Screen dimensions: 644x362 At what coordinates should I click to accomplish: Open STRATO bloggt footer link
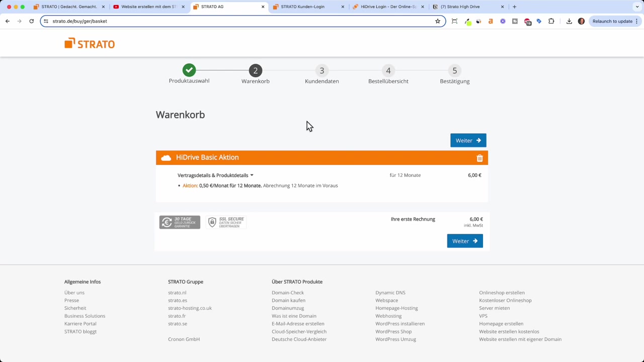coord(80,331)
